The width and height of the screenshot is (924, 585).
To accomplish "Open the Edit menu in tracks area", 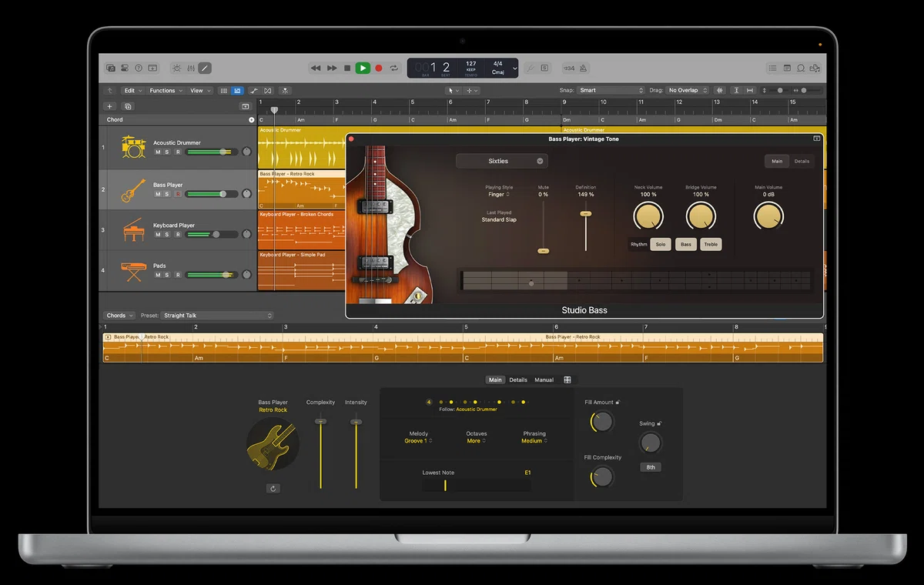I will [132, 90].
